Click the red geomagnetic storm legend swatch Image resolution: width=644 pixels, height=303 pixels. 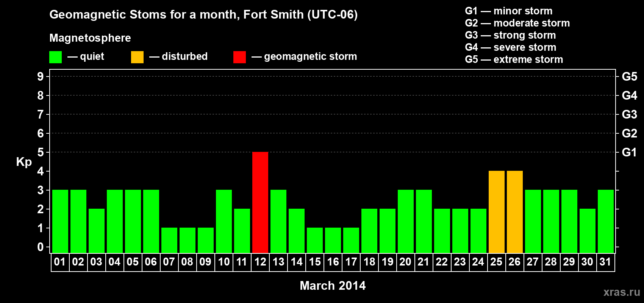239,57
